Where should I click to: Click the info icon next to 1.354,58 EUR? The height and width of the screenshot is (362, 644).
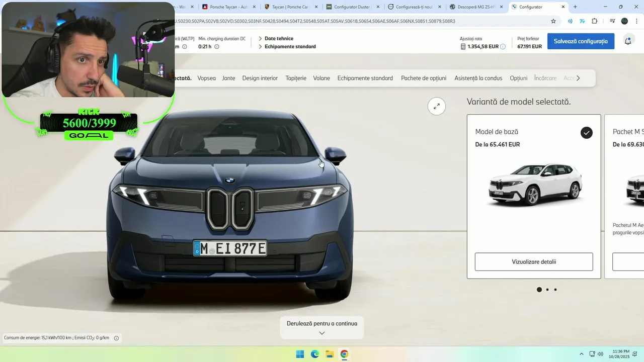[503, 47]
